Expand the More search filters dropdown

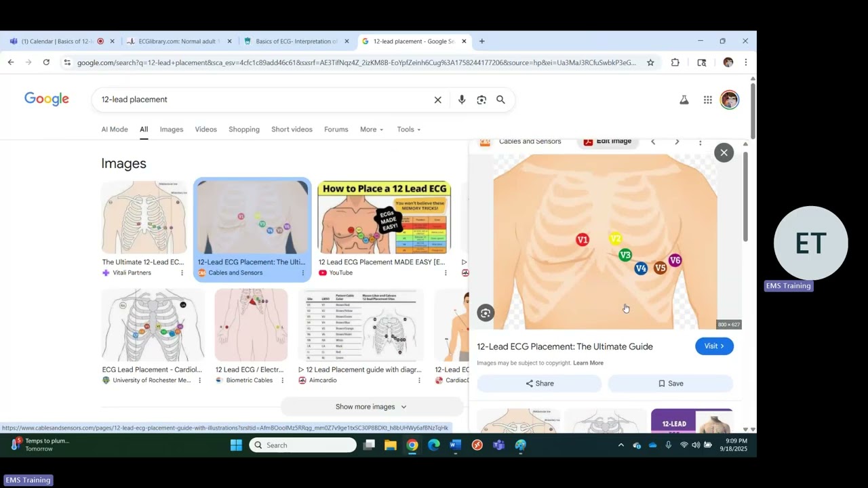pos(372,129)
